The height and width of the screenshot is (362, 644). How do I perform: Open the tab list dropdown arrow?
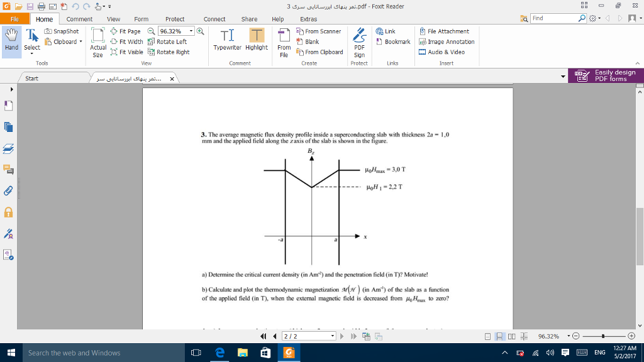(563, 77)
